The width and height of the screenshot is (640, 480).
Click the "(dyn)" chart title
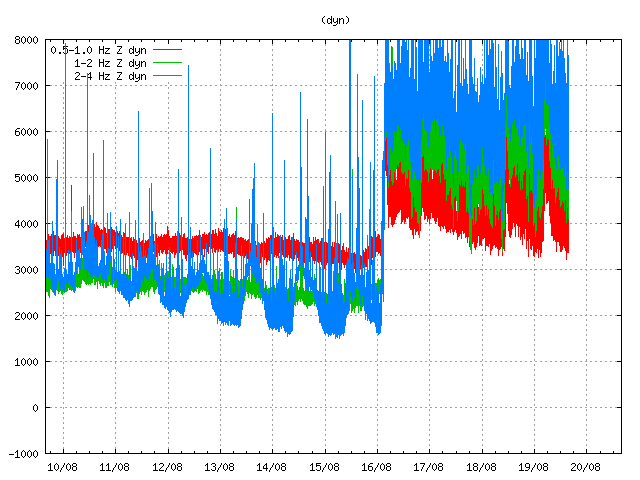click(x=335, y=20)
